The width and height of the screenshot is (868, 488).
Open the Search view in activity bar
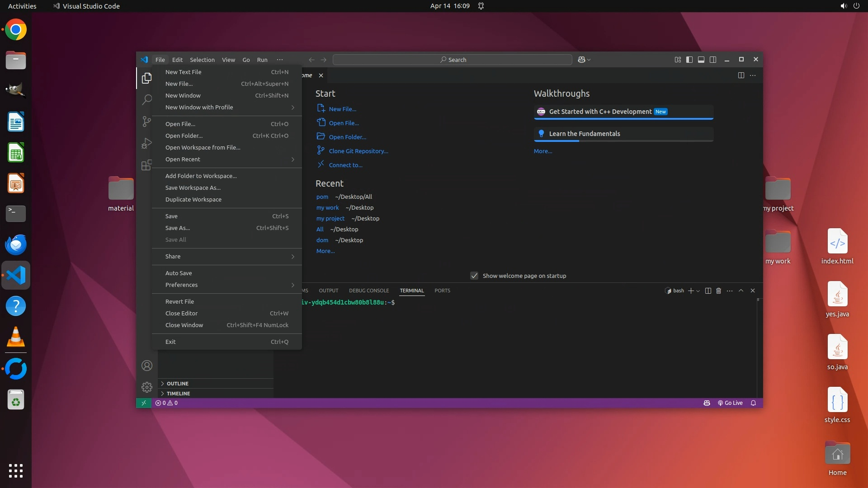(146, 100)
